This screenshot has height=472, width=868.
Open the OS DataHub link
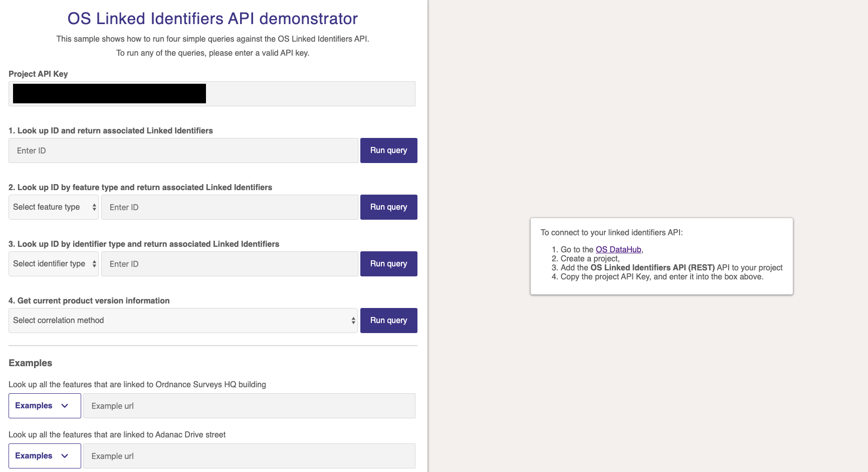618,249
